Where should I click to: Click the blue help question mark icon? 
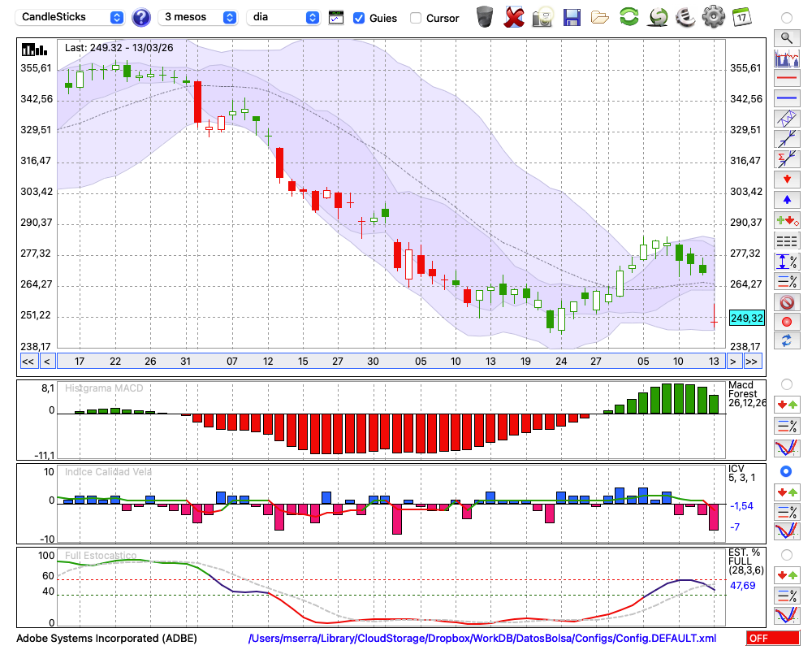point(140,18)
